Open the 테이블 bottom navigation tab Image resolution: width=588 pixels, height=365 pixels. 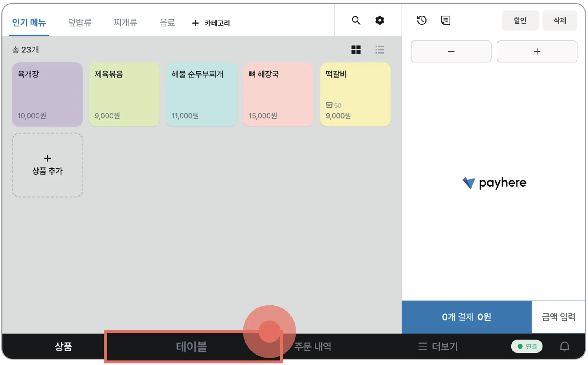(192, 346)
